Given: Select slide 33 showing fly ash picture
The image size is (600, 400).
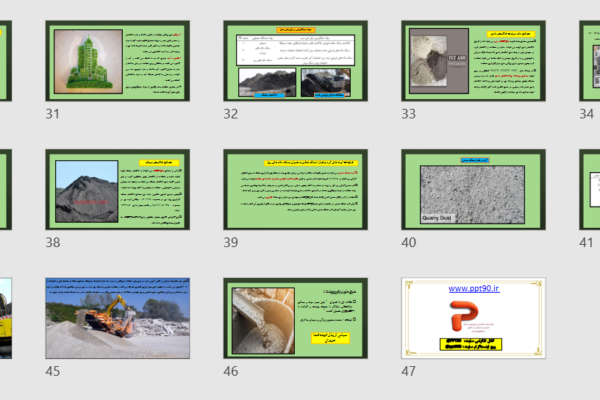Looking at the screenshot, I should point(473,61).
